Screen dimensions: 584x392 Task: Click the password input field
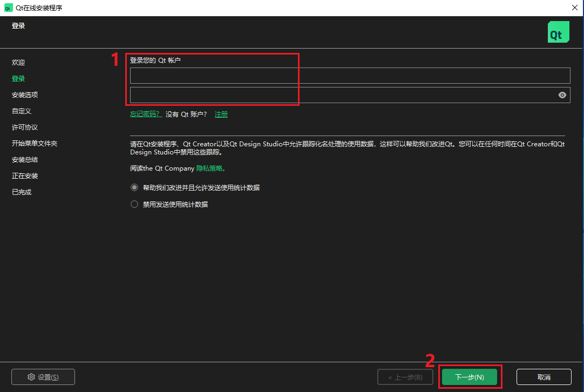[350, 95]
